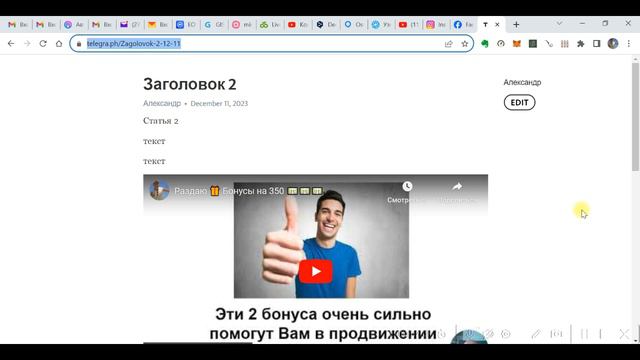The width and height of the screenshot is (640, 360).
Task: Open the Extensions puzzle piece menu
Action: tap(580, 44)
